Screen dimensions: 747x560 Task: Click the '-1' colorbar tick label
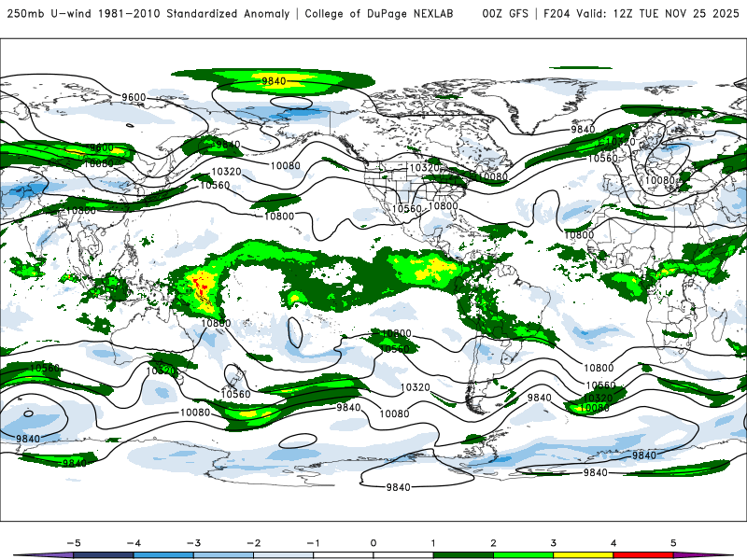[313, 543]
